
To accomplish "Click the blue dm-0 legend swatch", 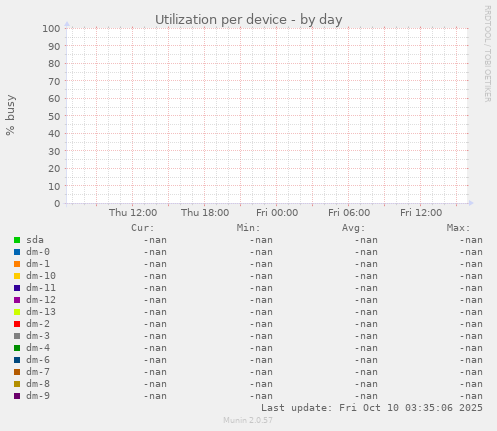I will pyautogui.click(x=17, y=252).
